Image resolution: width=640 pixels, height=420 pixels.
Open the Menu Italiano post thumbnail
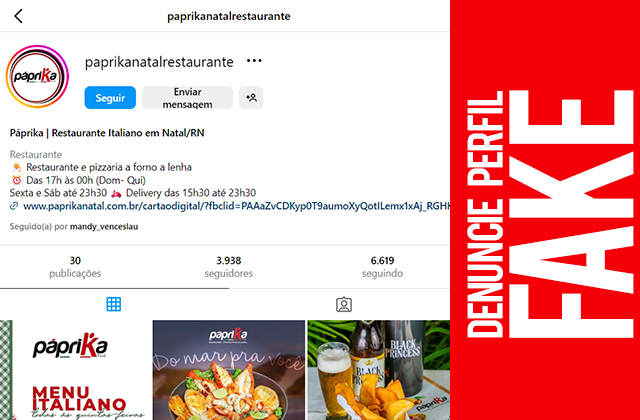pyautogui.click(x=76, y=370)
